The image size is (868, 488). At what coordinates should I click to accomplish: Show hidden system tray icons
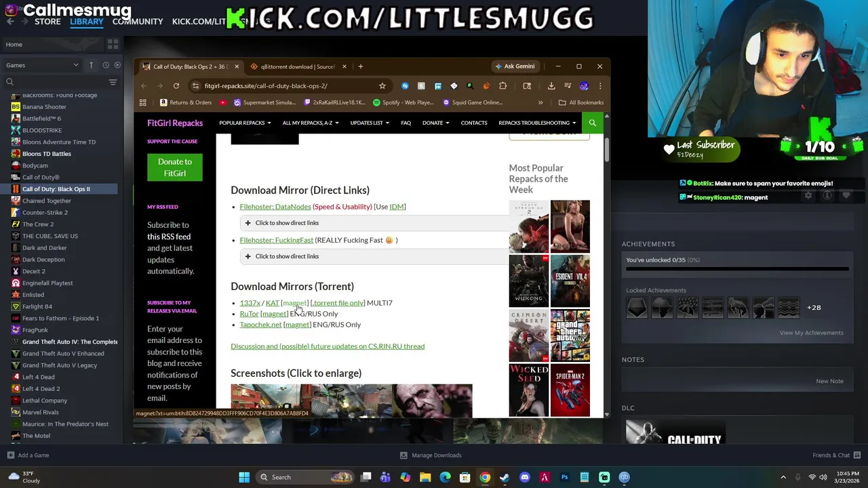click(x=783, y=477)
